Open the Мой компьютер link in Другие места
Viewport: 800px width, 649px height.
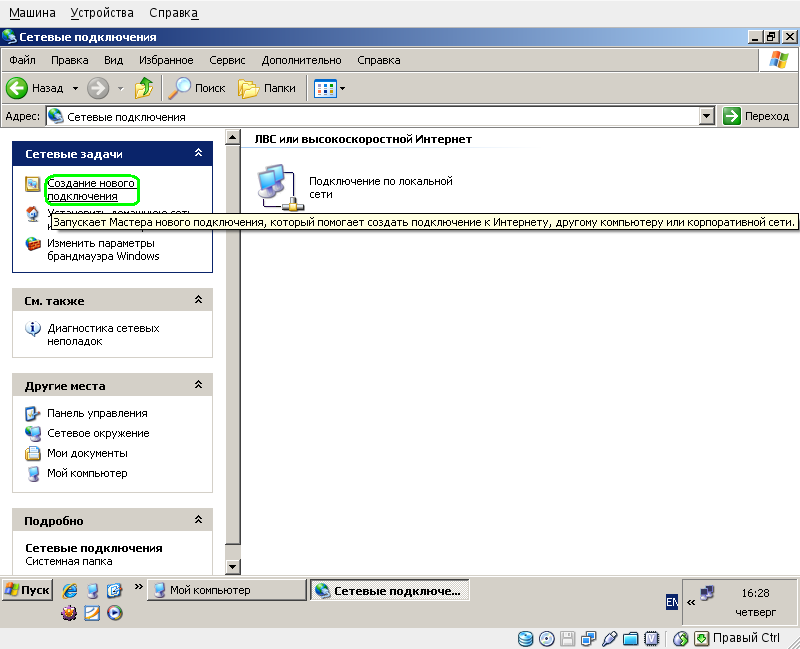click(x=87, y=473)
